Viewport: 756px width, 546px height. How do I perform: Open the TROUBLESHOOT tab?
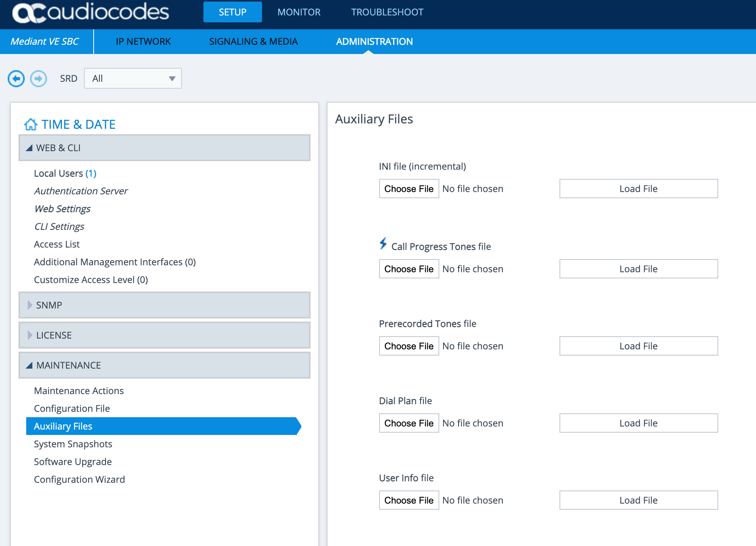click(387, 12)
